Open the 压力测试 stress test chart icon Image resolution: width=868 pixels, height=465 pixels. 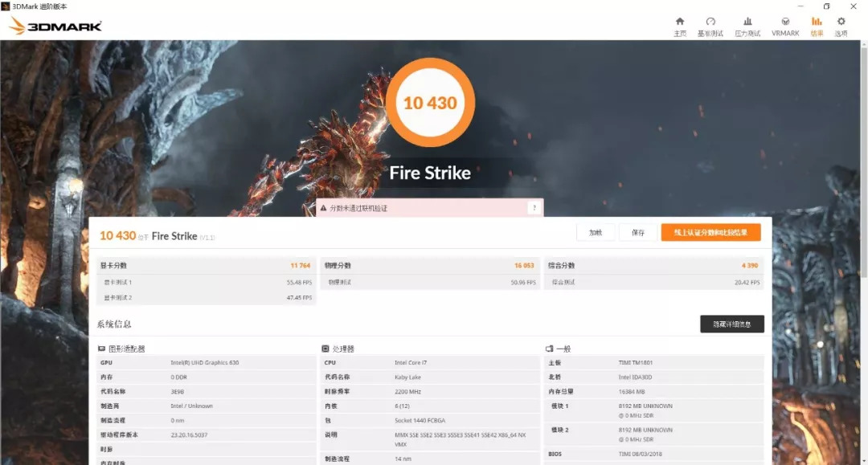[x=747, y=24]
